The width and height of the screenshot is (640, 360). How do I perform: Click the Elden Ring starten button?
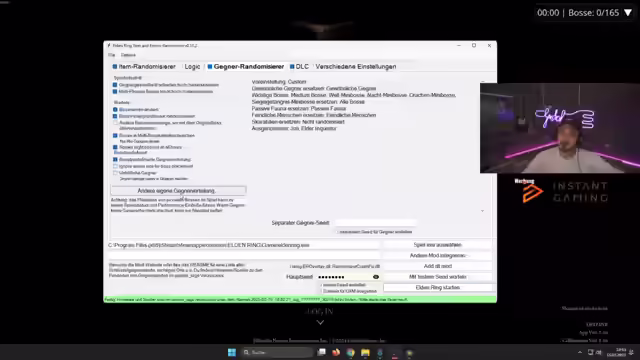[x=438, y=287]
